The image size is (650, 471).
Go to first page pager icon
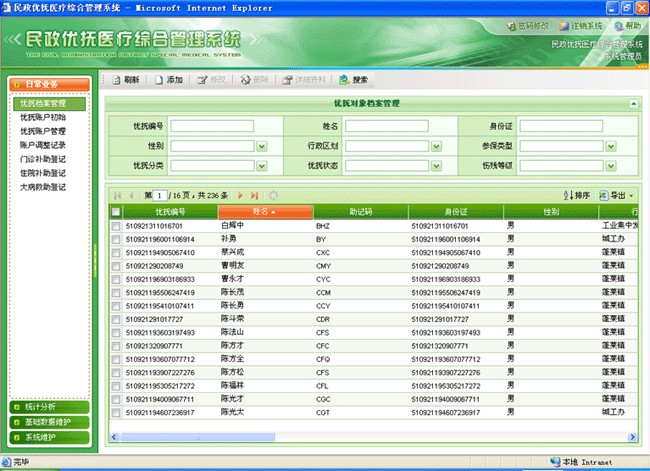[118, 195]
